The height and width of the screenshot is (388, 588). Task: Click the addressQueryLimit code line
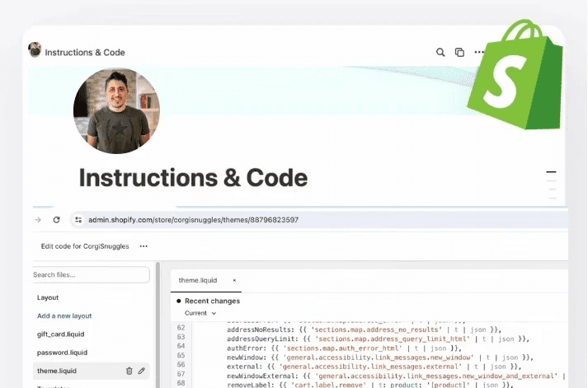click(x=378, y=339)
